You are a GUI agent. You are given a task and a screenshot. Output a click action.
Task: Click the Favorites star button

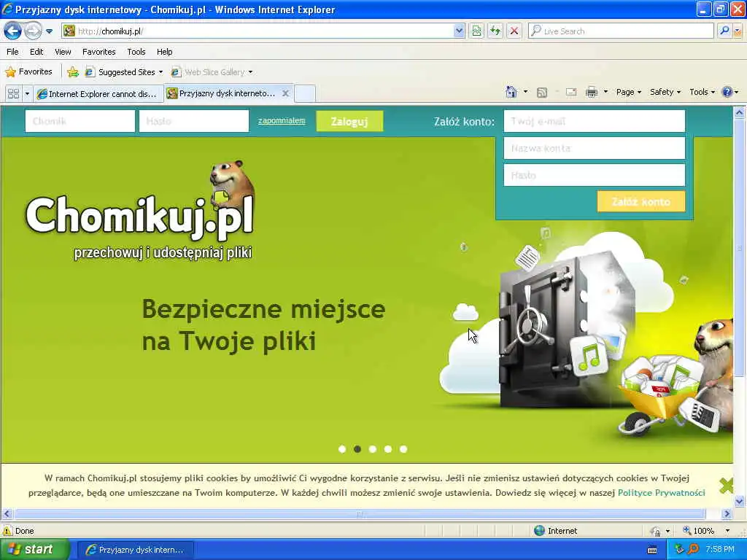coord(28,72)
